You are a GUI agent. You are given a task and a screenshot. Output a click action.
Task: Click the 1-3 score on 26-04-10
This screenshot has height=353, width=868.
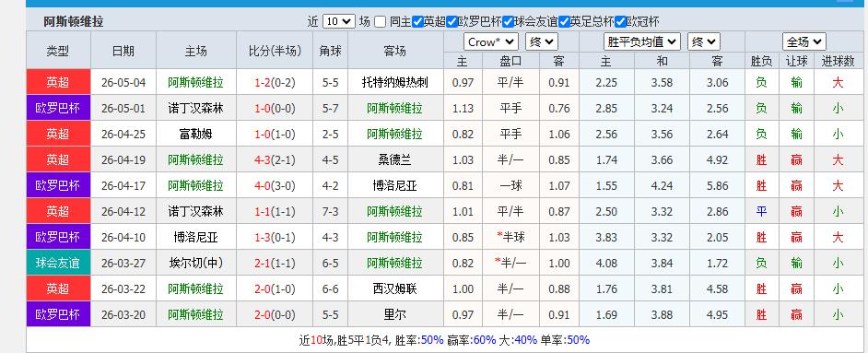point(263,238)
